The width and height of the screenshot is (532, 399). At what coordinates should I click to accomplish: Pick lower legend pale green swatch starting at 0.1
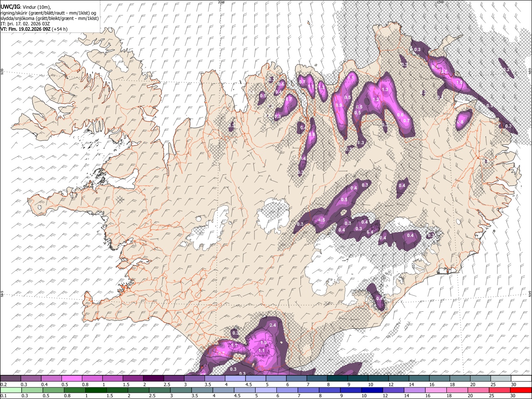pyautogui.click(x=11, y=390)
